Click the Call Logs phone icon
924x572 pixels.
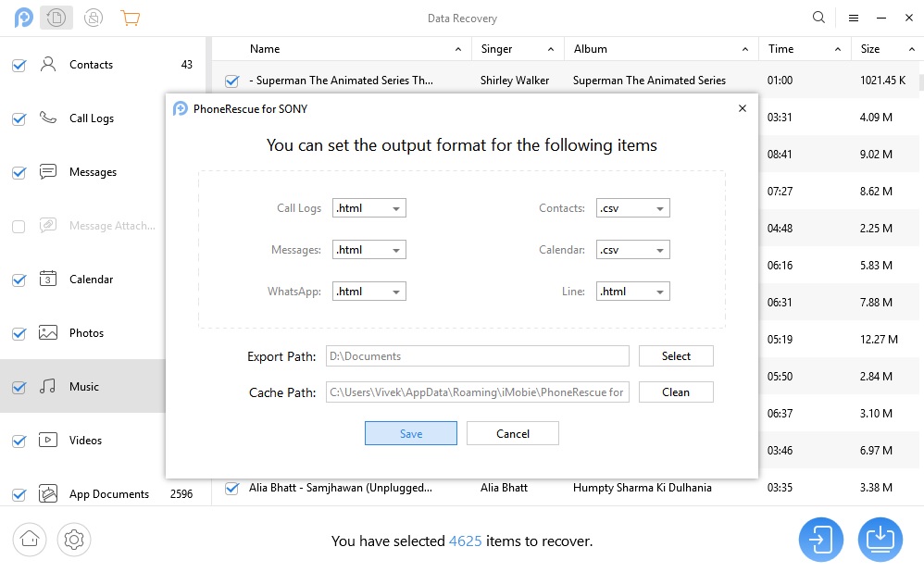coord(48,118)
